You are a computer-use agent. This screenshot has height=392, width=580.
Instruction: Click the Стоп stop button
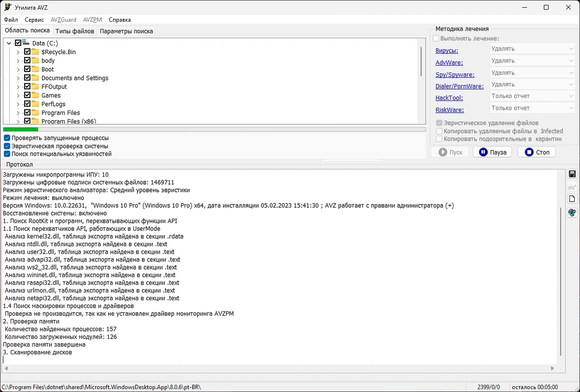(x=536, y=152)
